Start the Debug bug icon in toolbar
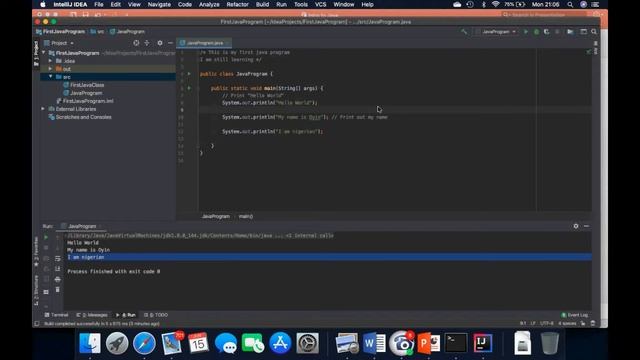640x360 pixels. (536, 31)
